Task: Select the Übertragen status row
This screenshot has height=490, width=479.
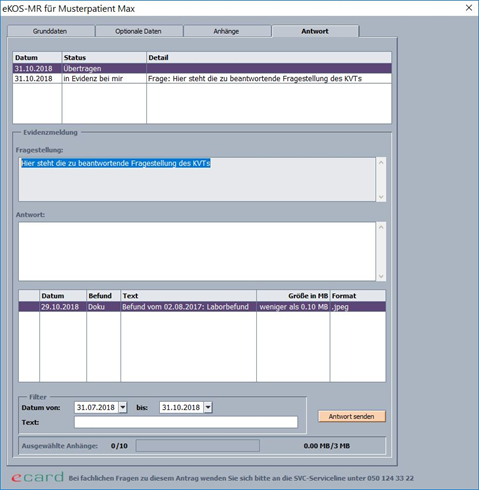Action: (202, 68)
